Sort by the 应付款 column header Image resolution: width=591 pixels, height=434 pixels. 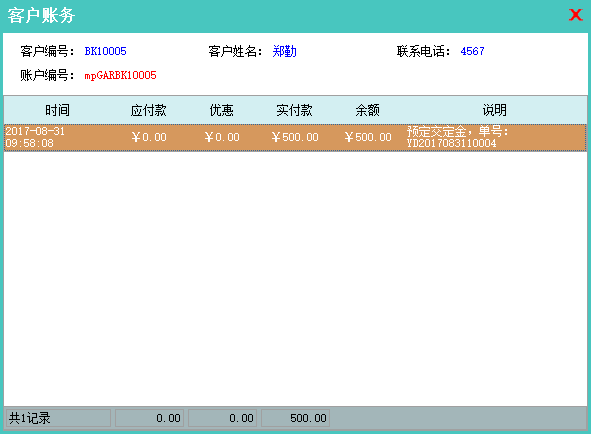point(149,110)
